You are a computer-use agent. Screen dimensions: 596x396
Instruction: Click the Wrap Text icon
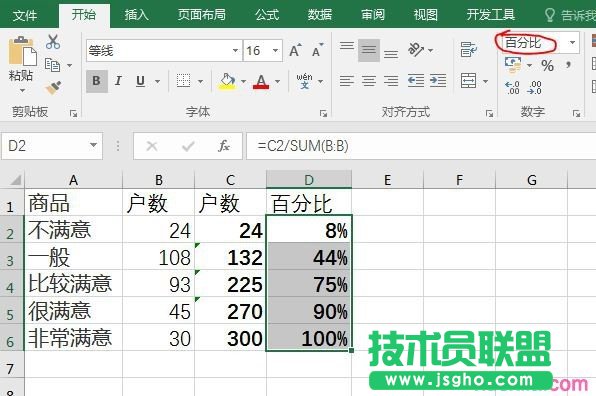click(468, 49)
